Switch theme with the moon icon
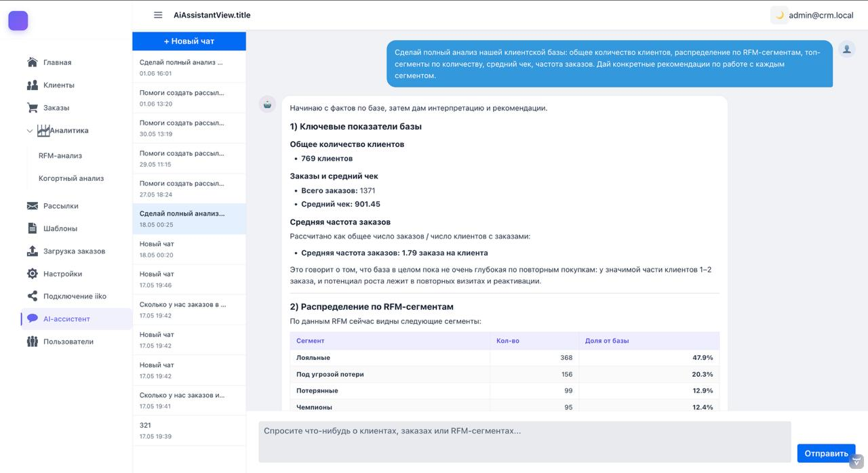Image resolution: width=868 pixels, height=473 pixels. [x=779, y=15]
